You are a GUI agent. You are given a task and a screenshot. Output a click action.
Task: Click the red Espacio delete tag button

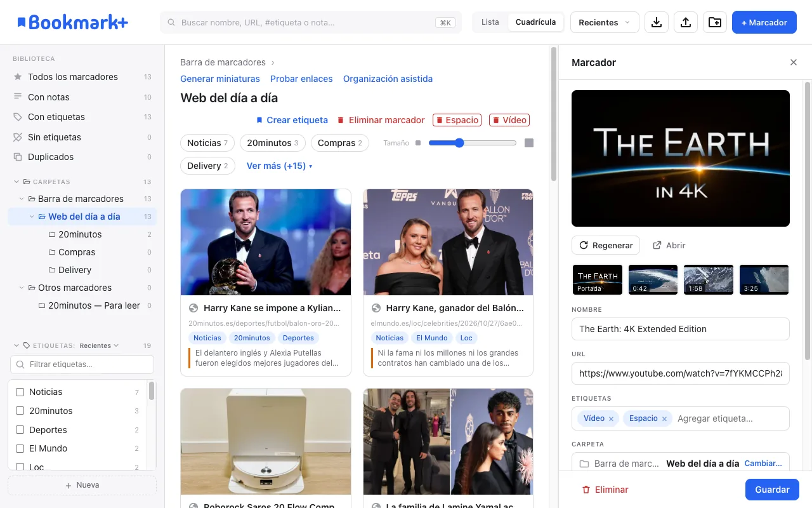(457, 120)
